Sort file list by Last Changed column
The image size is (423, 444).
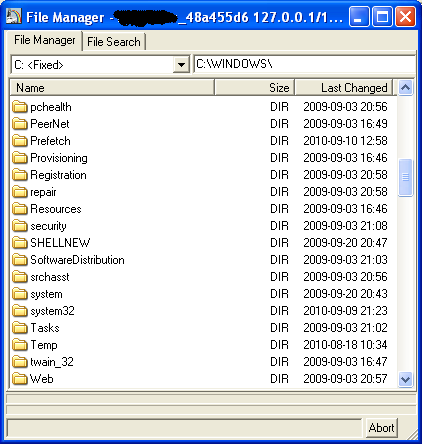(x=344, y=88)
